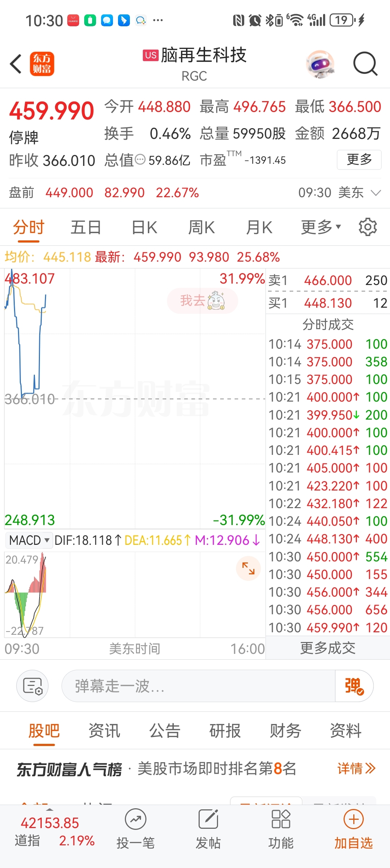Tap 更多成交 to view more trades
Image resolution: width=390 pixels, height=868 pixels.
tap(328, 648)
